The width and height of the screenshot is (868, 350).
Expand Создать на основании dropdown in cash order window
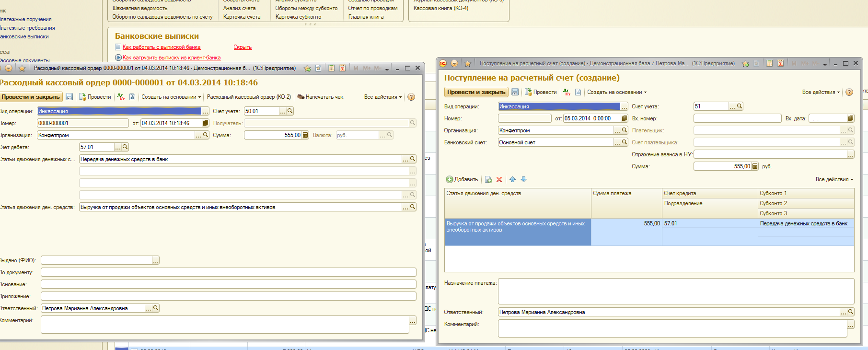(x=171, y=97)
